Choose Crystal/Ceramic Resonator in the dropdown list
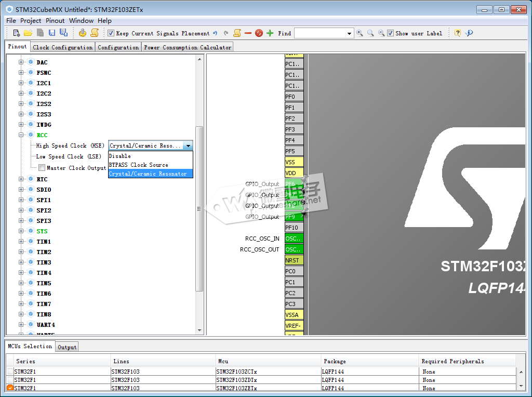532x397 pixels. [x=151, y=174]
